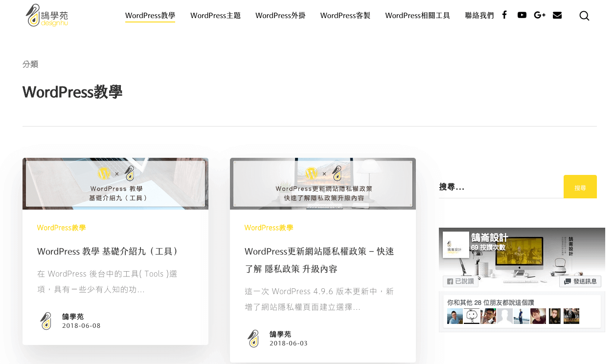The width and height of the screenshot is (615, 364).
Task: Click the WordPress教學 page heading
Action: [x=72, y=91]
